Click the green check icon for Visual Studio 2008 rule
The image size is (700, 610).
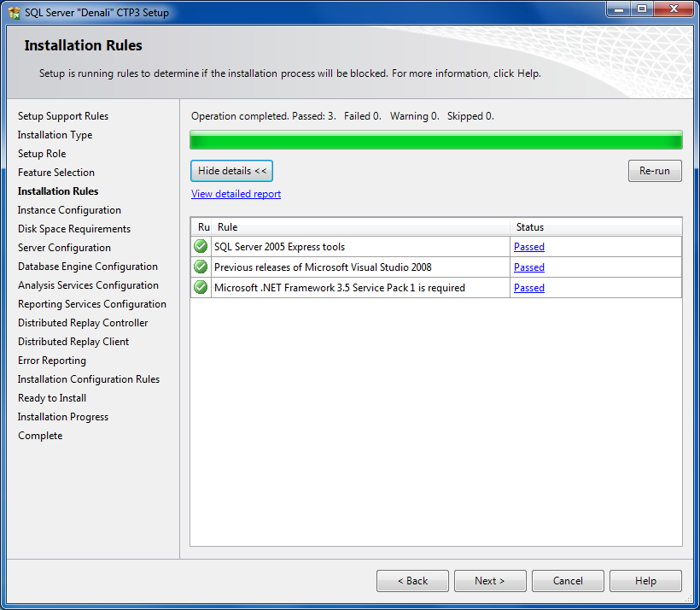tap(201, 267)
